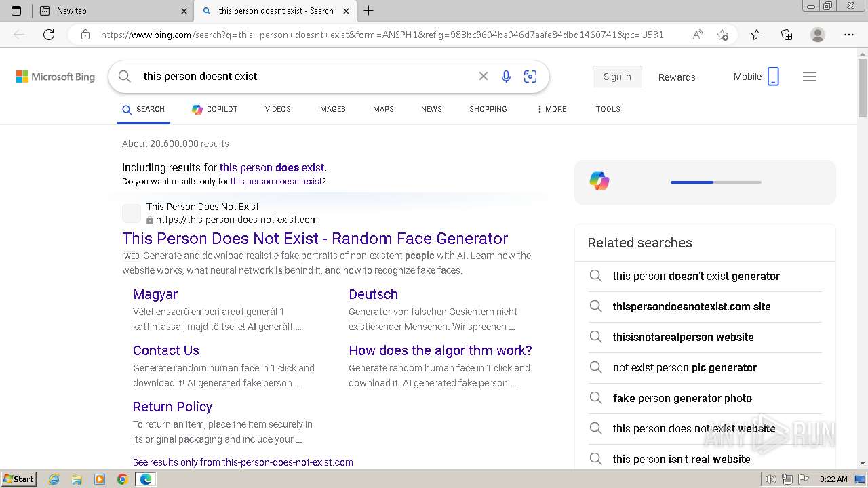Open Edge settings and more menu
This screenshot has height=488, width=868.
click(849, 35)
